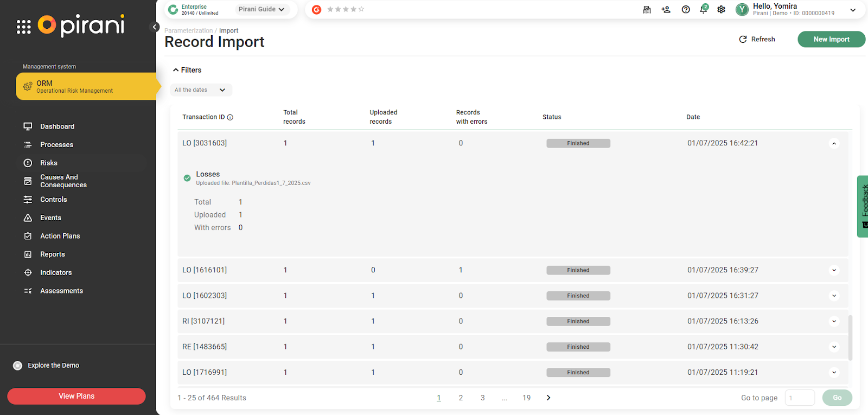Go to page 3
The image size is (868, 415).
482,398
